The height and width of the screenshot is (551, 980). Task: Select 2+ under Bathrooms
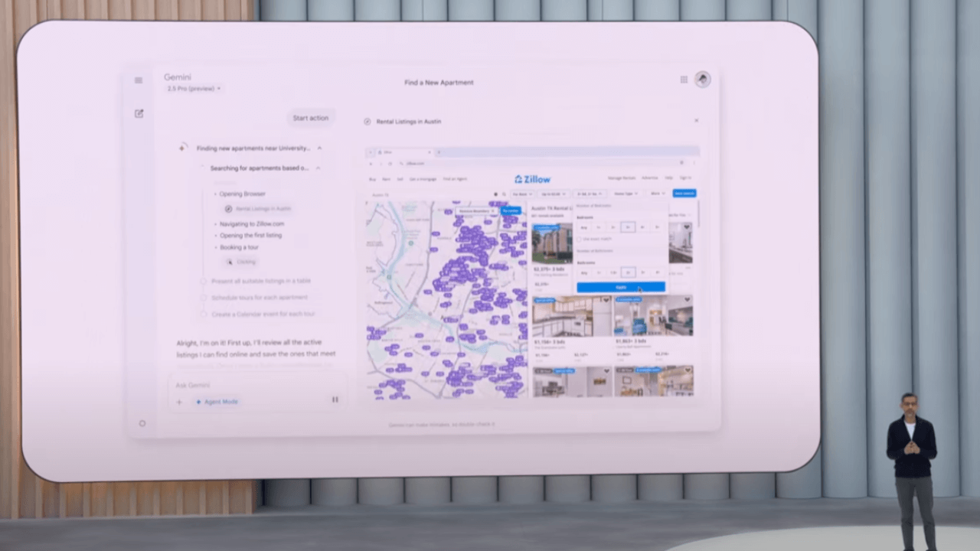[628, 272]
